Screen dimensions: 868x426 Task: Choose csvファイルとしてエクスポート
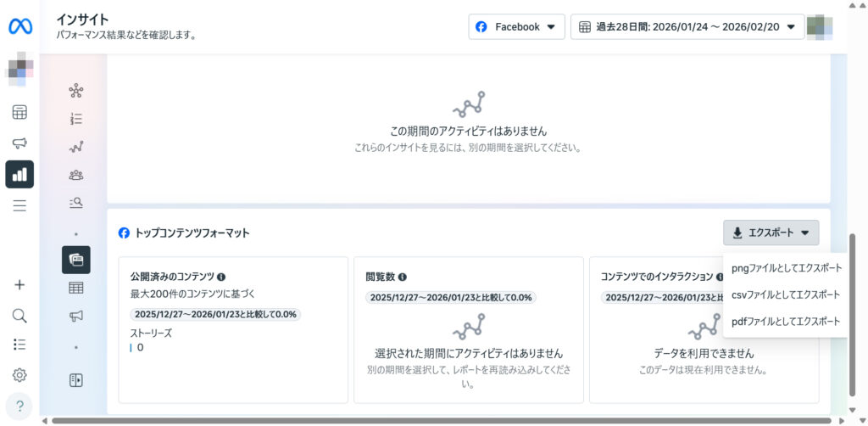[786, 294]
